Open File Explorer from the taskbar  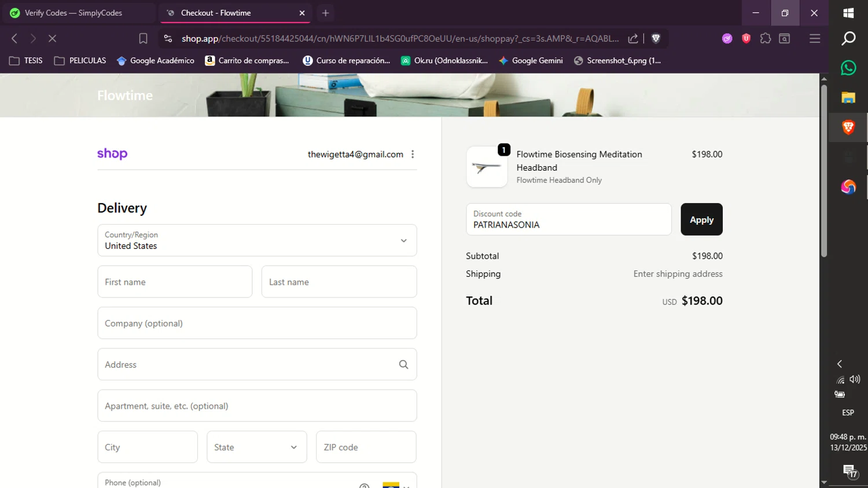(848, 97)
